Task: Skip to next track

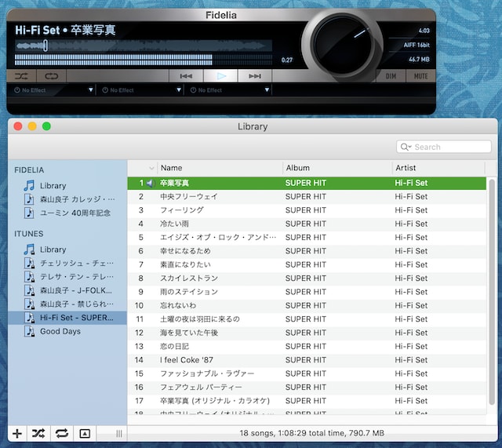Action: [x=255, y=76]
